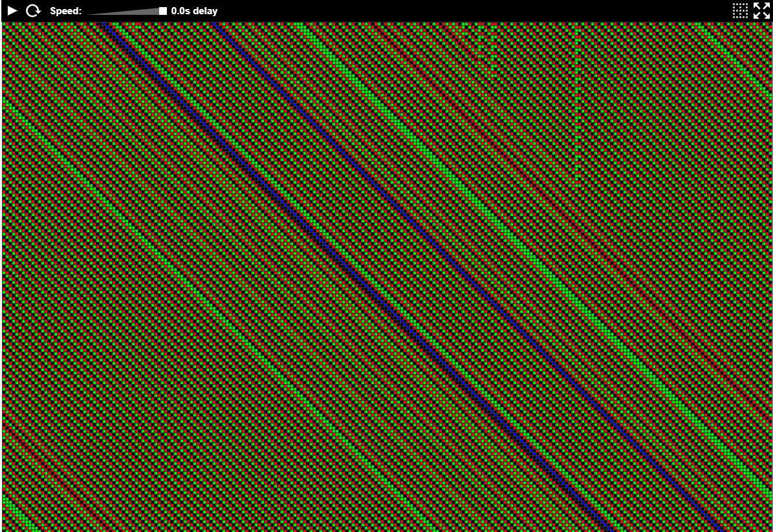Click the "Speed:" label
The width and height of the screenshot is (773, 532).
pyautogui.click(x=65, y=11)
